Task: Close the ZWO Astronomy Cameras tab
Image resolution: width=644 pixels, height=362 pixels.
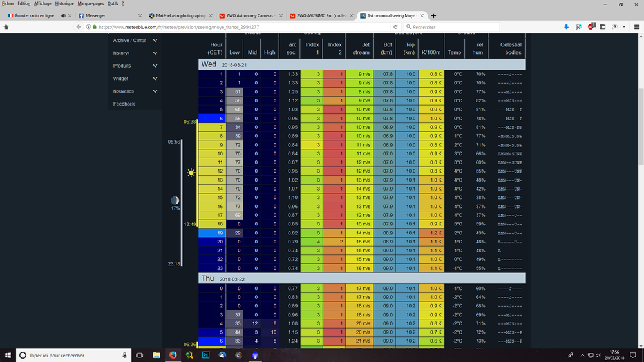Action: (x=281, y=15)
